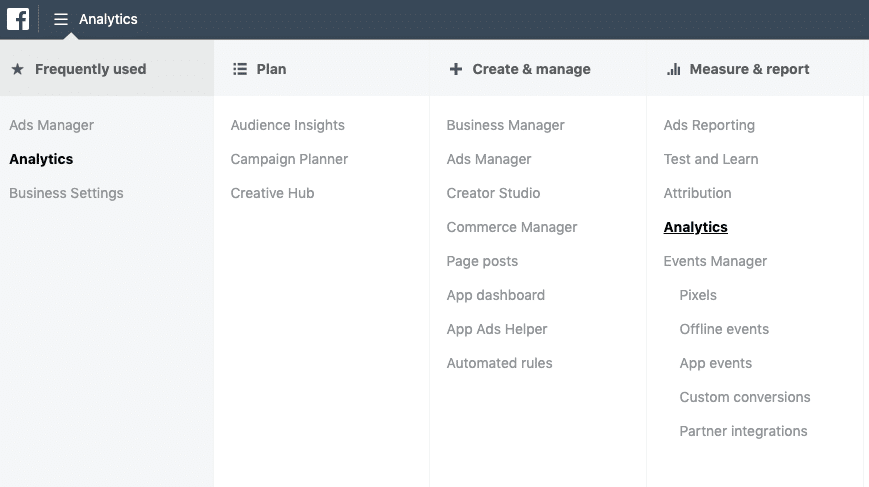
Task: Click the bar chart icon beside Measure & report
Action: click(x=673, y=69)
